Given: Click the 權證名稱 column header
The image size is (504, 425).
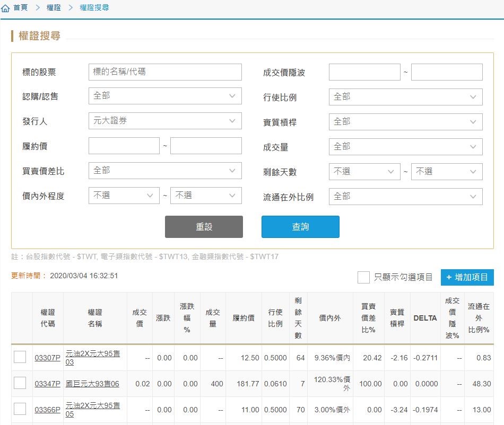Looking at the screenshot, I should coord(95,318).
